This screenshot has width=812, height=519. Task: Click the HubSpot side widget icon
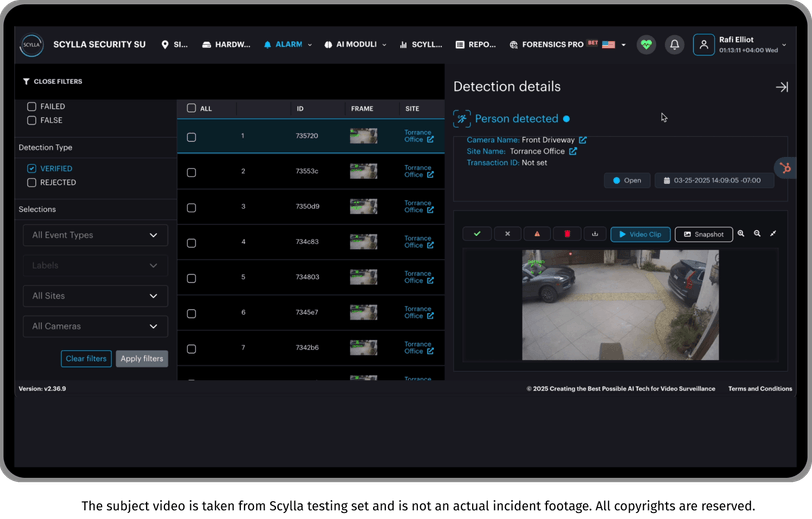click(785, 168)
